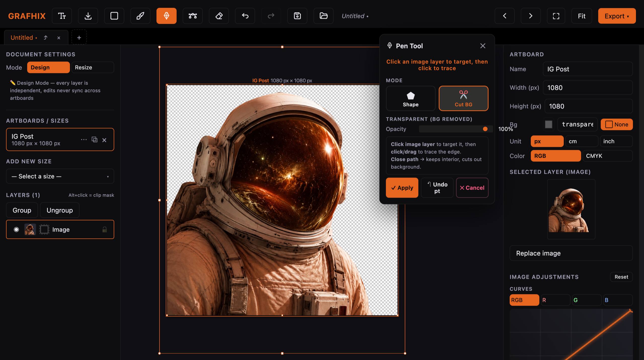
Task: Add a new document tab
Action: (x=79, y=37)
